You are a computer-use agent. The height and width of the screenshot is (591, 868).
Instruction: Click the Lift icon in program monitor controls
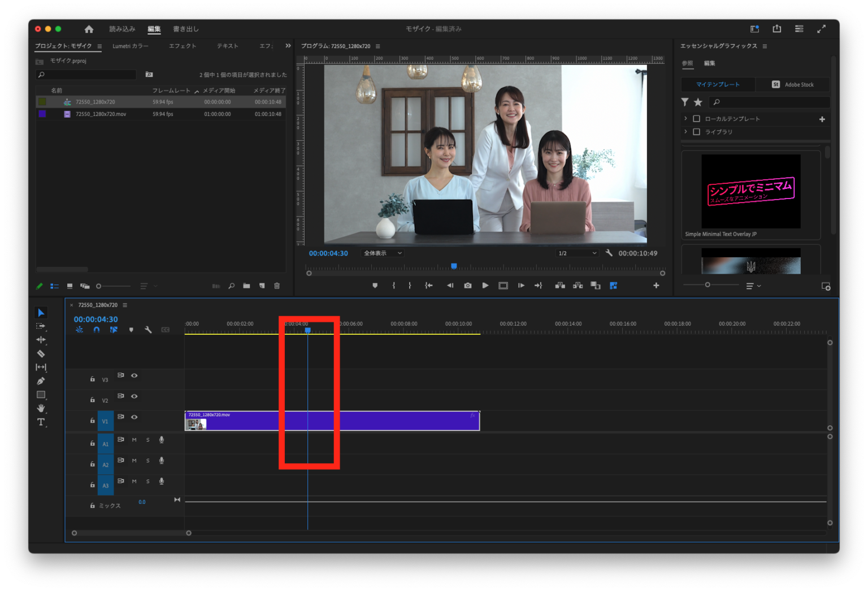point(560,285)
